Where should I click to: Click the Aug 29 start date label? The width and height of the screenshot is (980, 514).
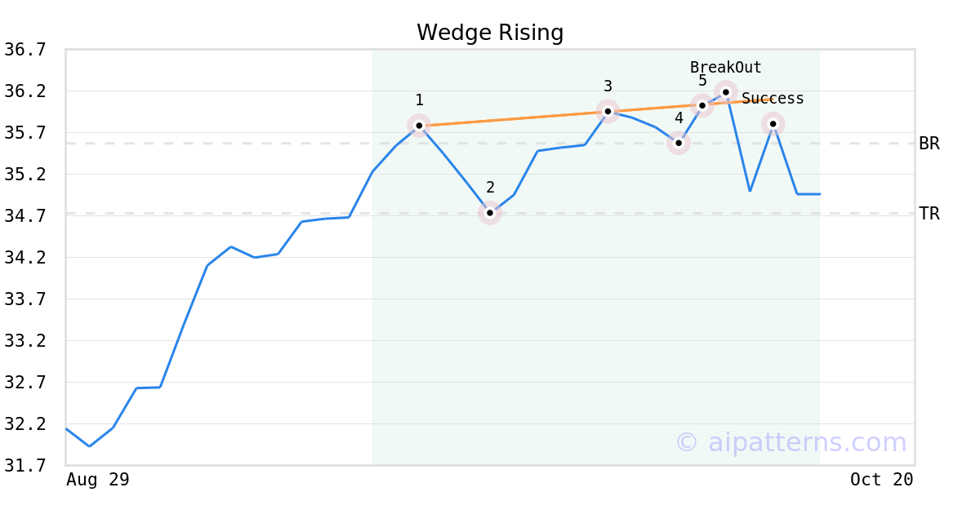coord(97,480)
